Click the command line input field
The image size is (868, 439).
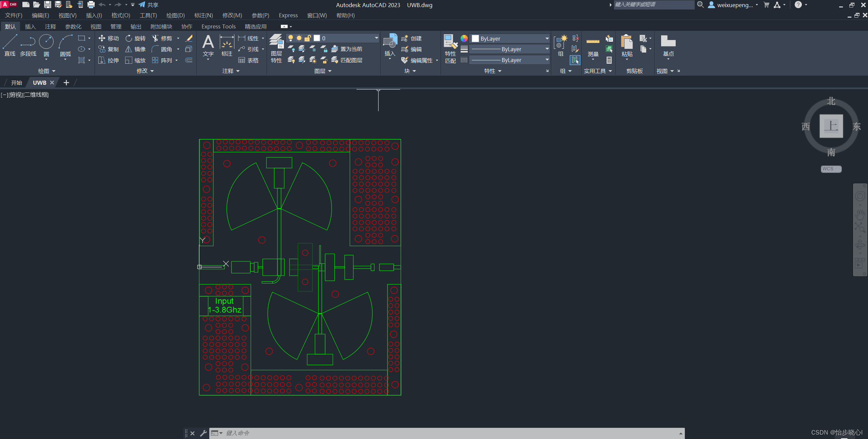(x=447, y=433)
